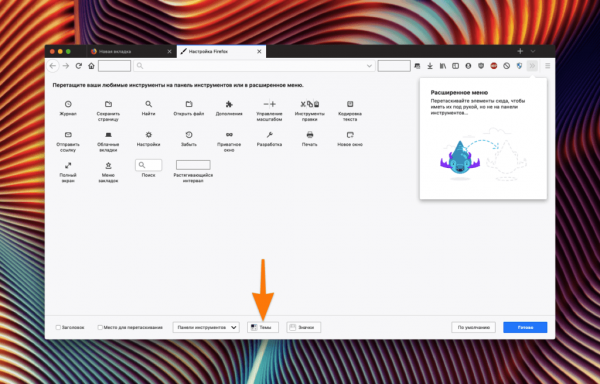Click the back arrow in toolbar
This screenshot has height=384, width=600.
click(x=53, y=66)
